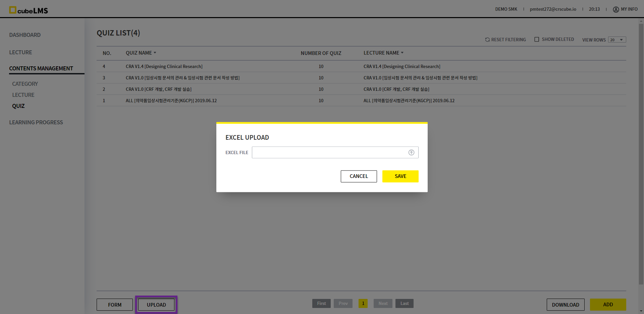Viewport: 644px width, 314px height.
Task: Expand the Quiz Name column filter arrow
Action: point(155,53)
